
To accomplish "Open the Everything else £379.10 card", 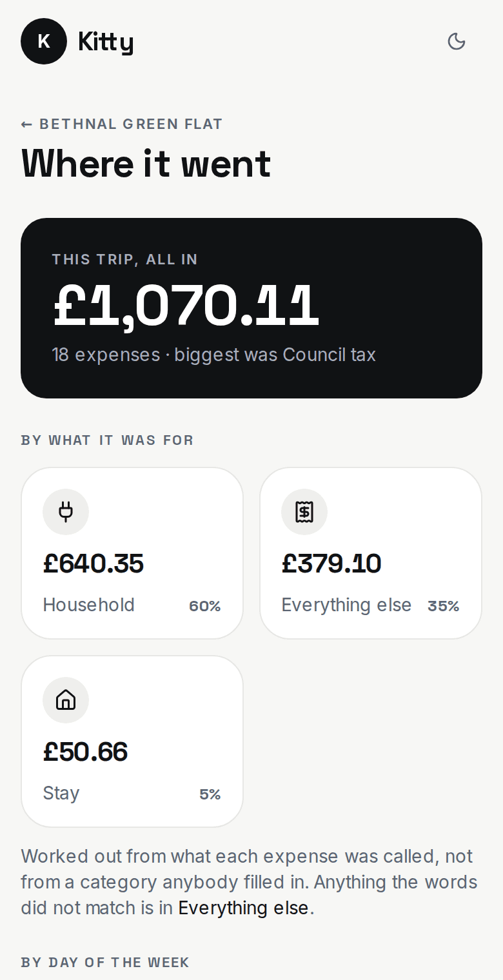I will tap(371, 553).
